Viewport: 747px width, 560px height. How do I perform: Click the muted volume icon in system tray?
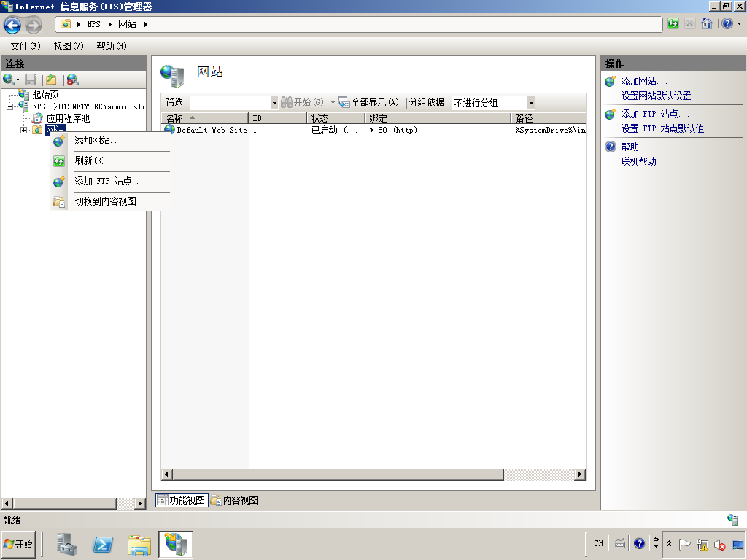(719, 544)
